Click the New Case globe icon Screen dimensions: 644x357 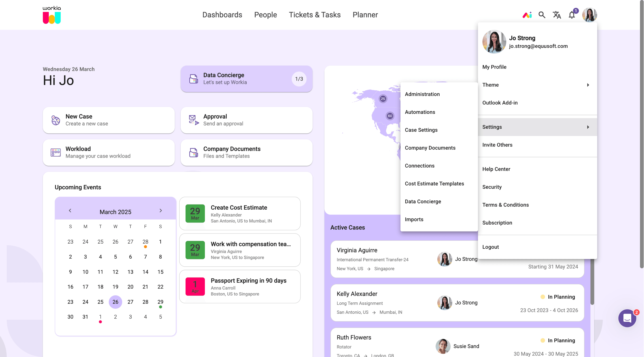[55, 120]
